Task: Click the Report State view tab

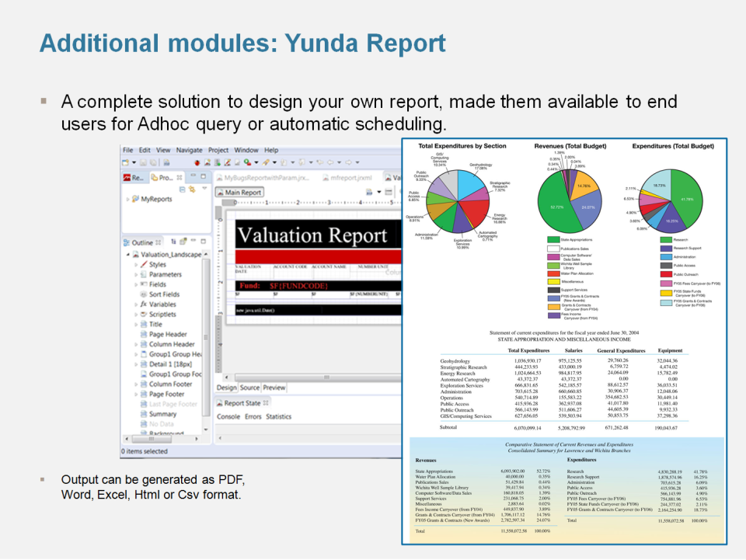Action: tap(242, 403)
